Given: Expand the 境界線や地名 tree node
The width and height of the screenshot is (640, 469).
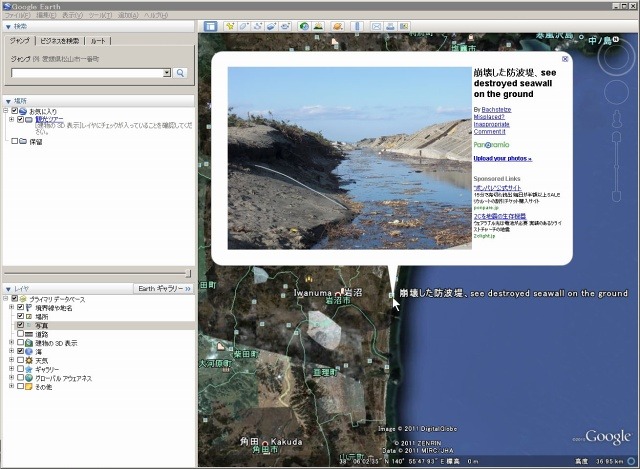Looking at the screenshot, I should 12,307.
